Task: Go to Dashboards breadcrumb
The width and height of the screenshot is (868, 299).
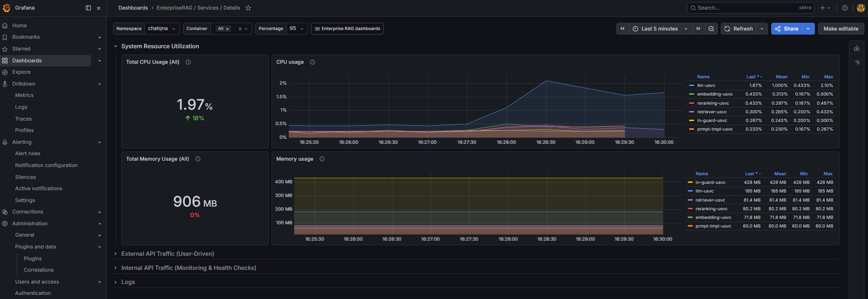Action: click(x=133, y=8)
